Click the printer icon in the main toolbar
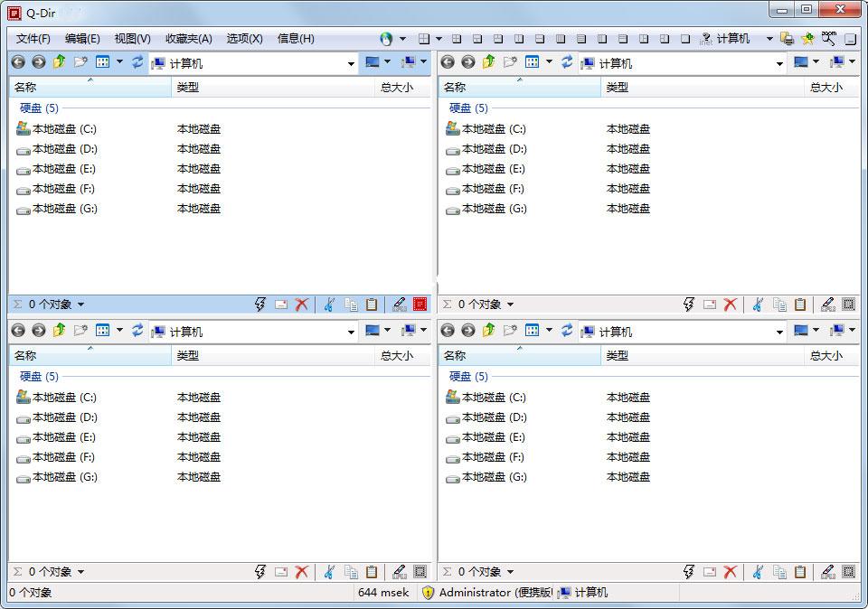Image resolution: width=868 pixels, height=609 pixels. [x=787, y=39]
